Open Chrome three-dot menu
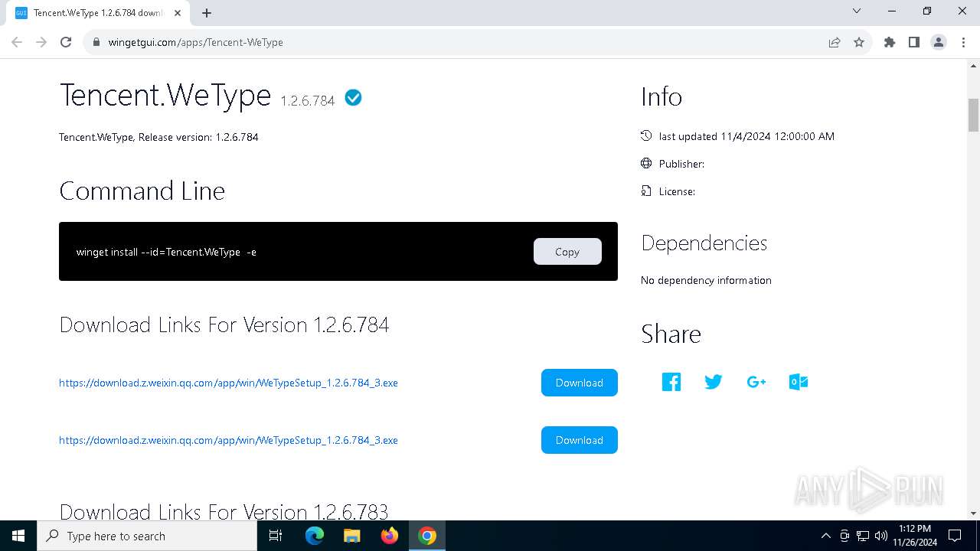 [962, 42]
